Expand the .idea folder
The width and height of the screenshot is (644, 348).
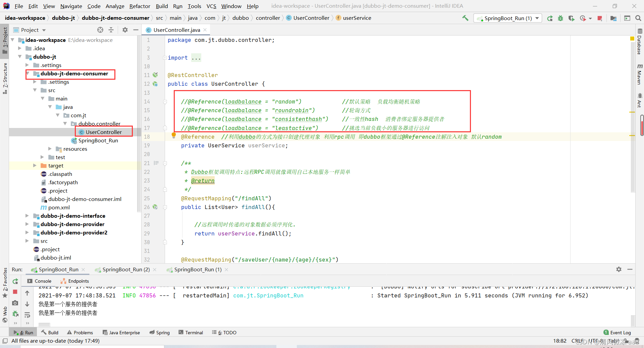coord(20,48)
